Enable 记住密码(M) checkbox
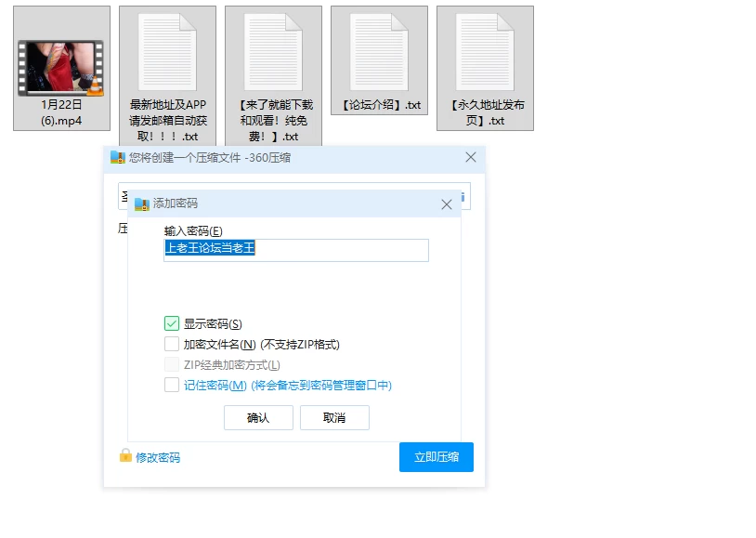 pyautogui.click(x=172, y=385)
